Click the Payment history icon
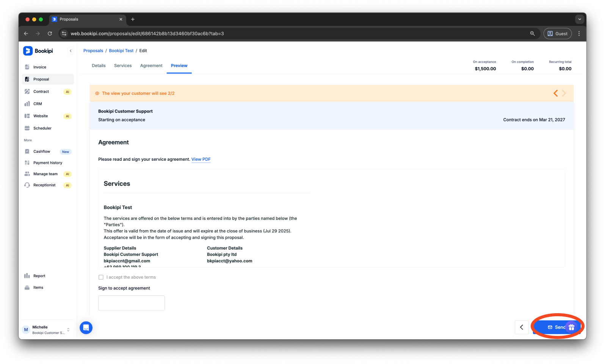Viewport: 605px width, 364px height. [x=27, y=163]
